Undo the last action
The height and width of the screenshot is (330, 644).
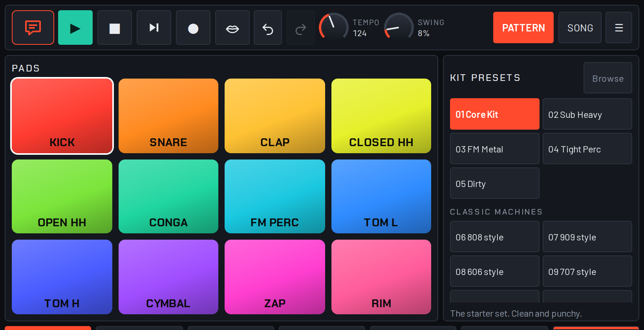point(268,27)
